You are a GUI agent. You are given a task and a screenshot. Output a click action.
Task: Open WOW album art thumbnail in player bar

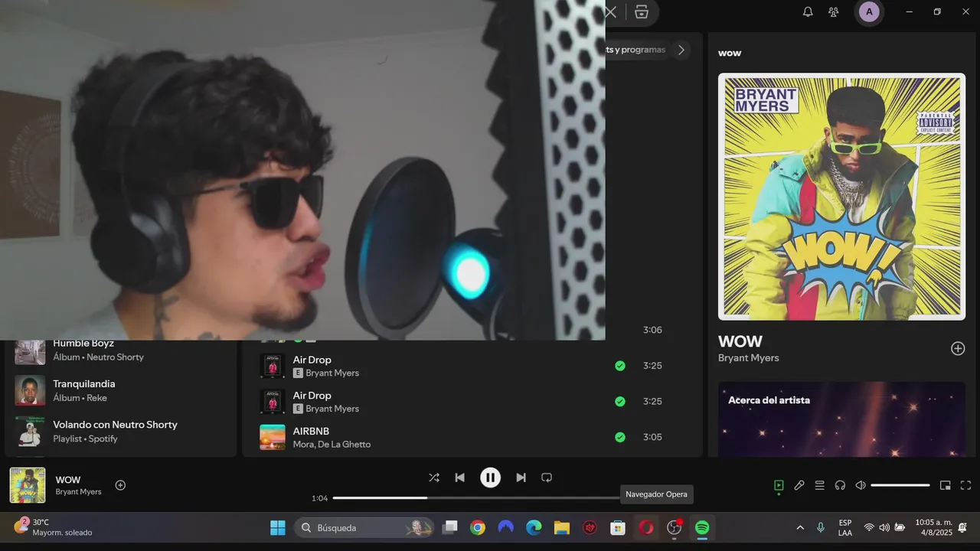[28, 485]
